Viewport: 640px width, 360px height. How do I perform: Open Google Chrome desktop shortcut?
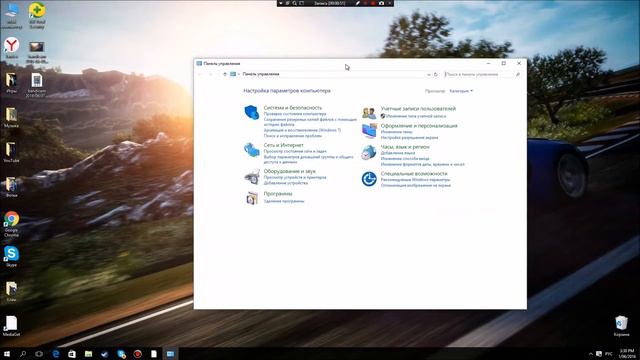click(x=11, y=224)
